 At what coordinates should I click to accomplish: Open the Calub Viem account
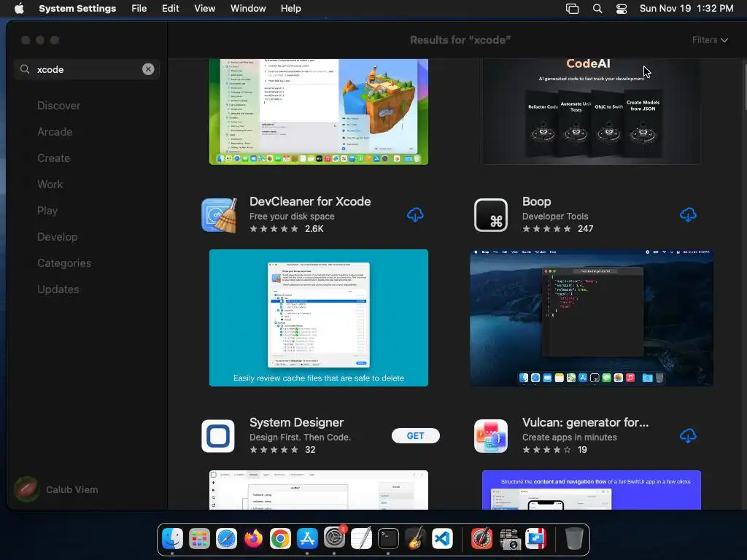click(56, 489)
